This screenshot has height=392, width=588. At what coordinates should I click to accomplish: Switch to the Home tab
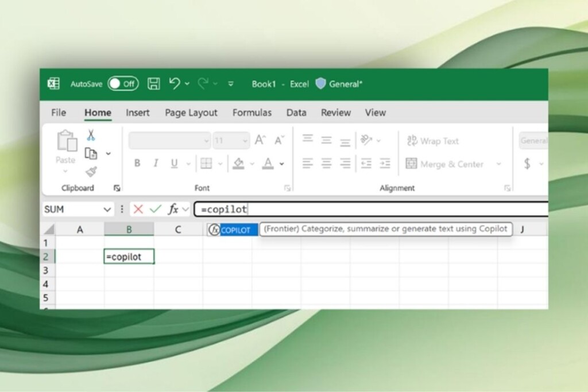(x=98, y=112)
